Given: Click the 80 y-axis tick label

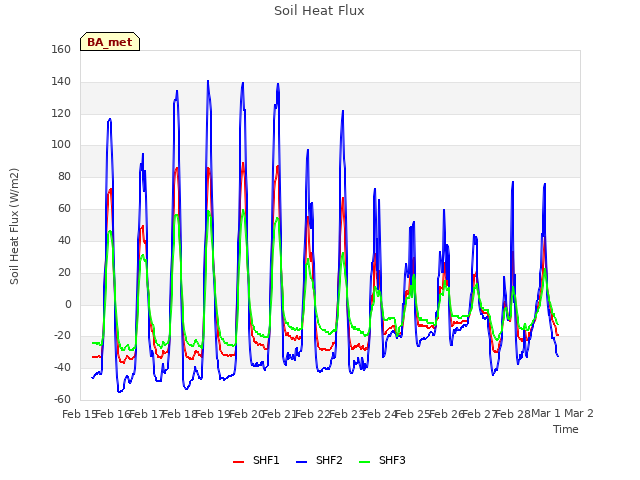Looking at the screenshot, I should [x=64, y=177].
